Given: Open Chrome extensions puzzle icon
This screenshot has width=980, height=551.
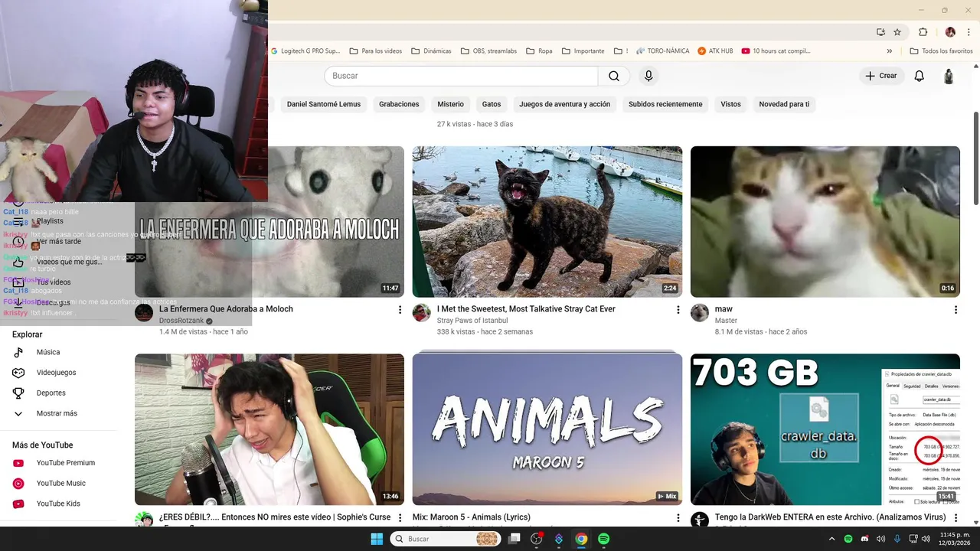Looking at the screenshot, I should 923,32.
